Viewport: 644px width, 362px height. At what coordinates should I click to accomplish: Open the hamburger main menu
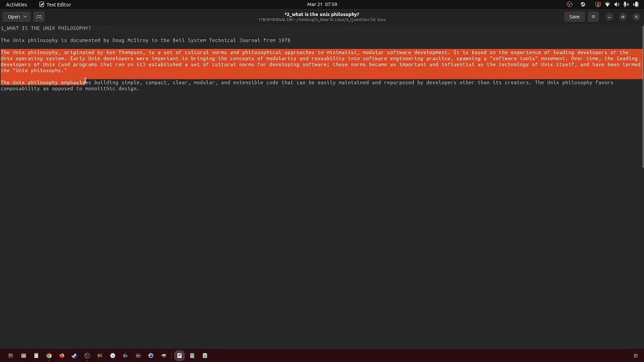tap(593, 17)
